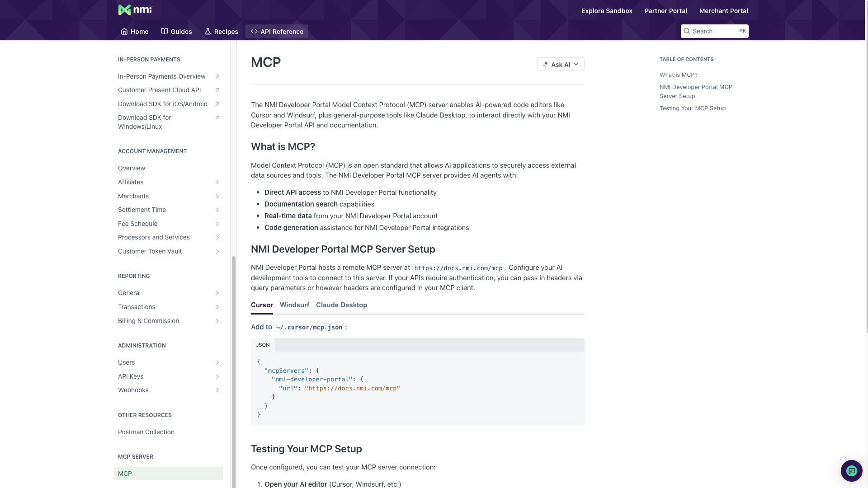Image resolution: width=868 pixels, height=488 pixels.
Task: Click the Ask AI sparkle icon
Action: click(544, 64)
